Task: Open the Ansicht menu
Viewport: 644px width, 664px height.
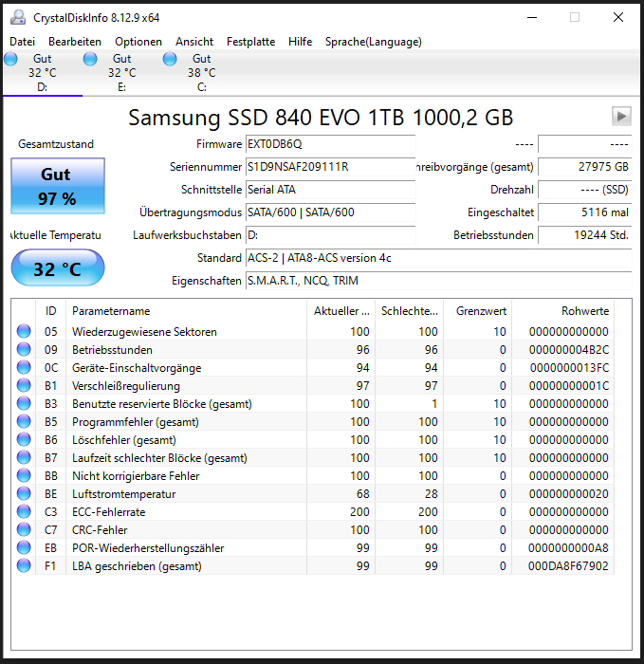Action: 194,42
